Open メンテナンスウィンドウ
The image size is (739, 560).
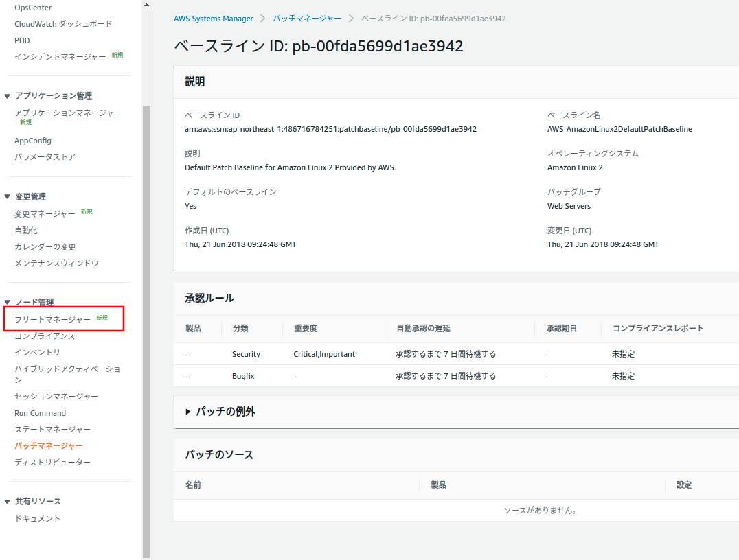(x=56, y=264)
